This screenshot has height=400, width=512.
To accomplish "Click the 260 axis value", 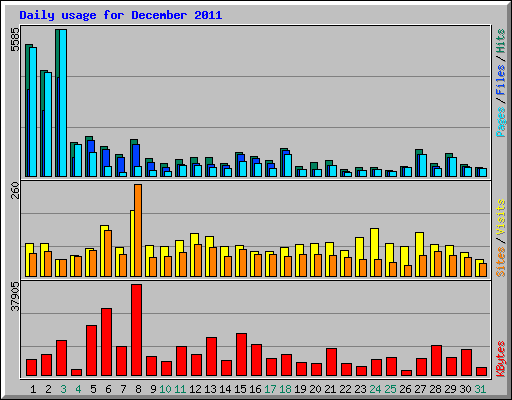I will (x=15, y=190).
